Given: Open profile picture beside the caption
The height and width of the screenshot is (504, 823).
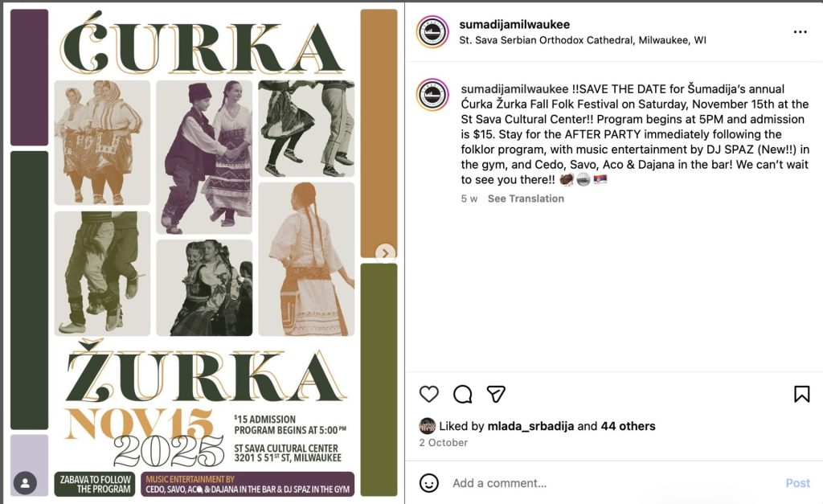Looking at the screenshot, I should (x=432, y=95).
